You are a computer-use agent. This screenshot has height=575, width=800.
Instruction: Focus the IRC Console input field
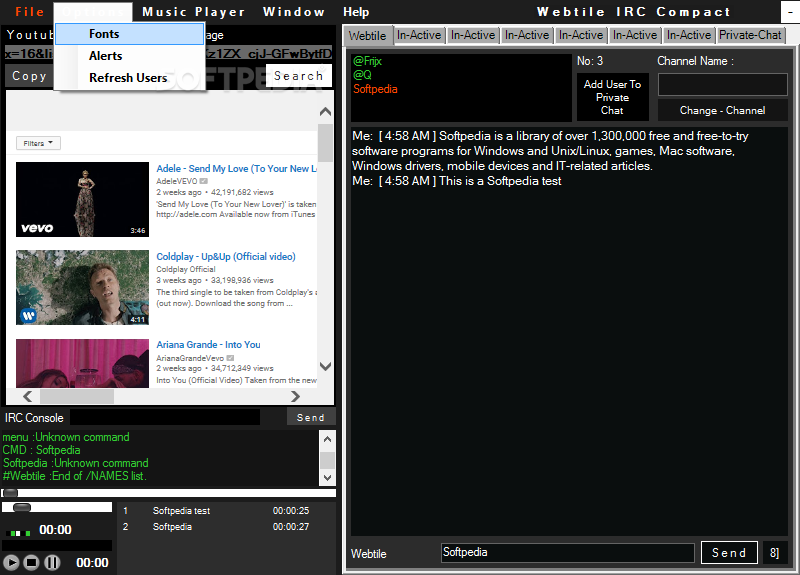coord(165,417)
